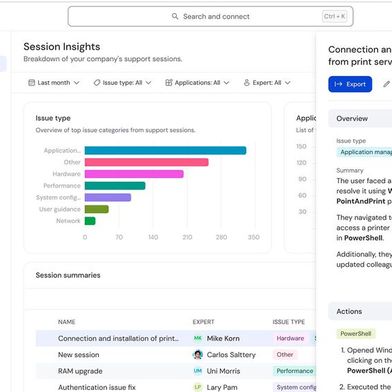Viewport: 392px width, 392px height.
Task: Click Uni Morris's UM avatar
Action: [x=198, y=371]
